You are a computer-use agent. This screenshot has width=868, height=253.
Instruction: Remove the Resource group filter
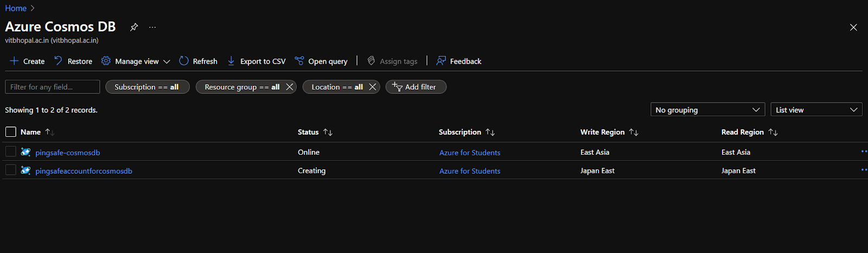(x=290, y=87)
